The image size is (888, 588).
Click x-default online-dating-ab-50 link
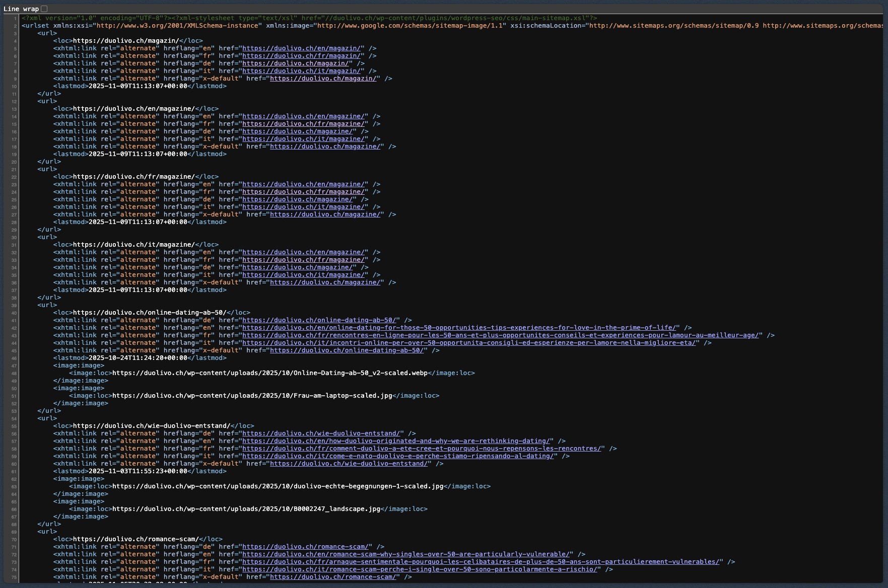(x=347, y=350)
